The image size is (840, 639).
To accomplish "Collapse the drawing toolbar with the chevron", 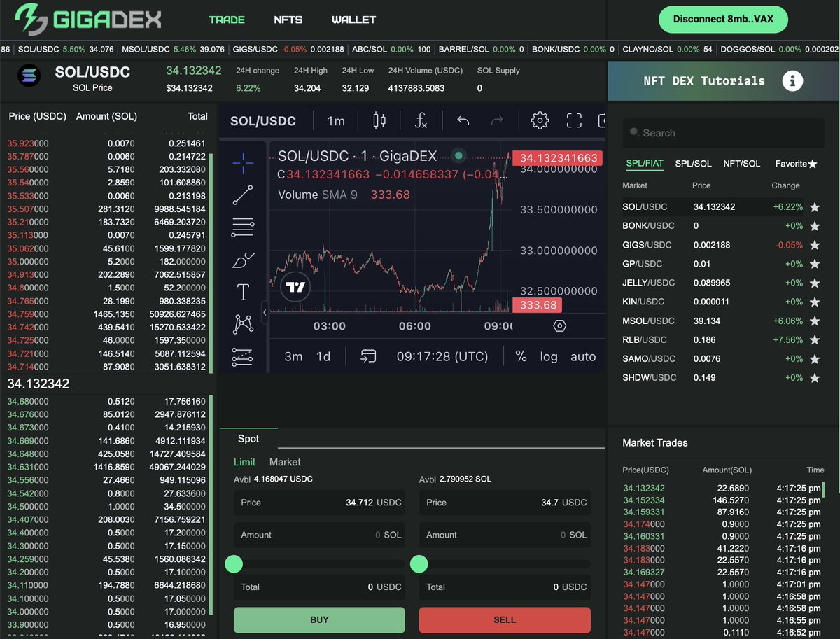I will pyautogui.click(x=265, y=314).
